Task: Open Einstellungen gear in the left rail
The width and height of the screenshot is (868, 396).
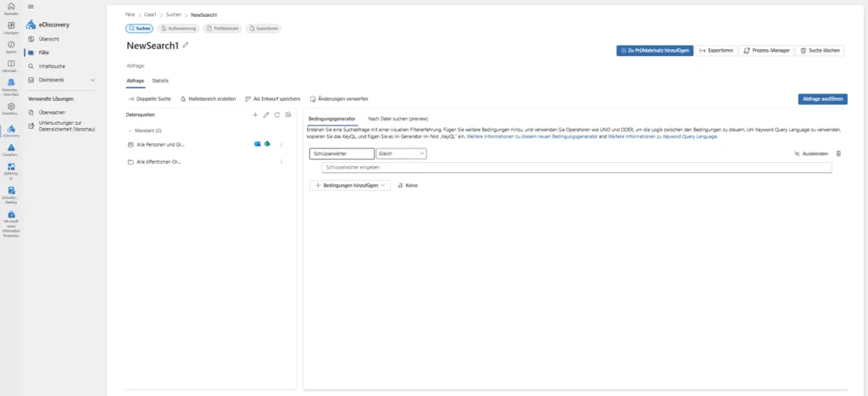Action: coord(11,108)
